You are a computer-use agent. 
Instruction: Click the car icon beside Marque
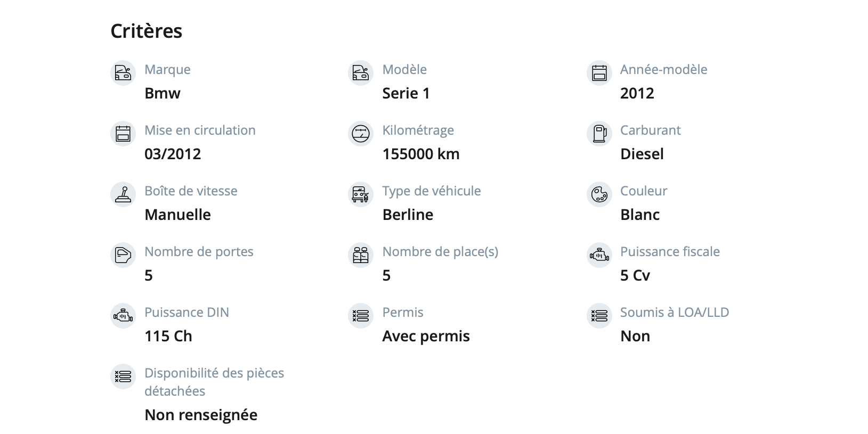123,72
